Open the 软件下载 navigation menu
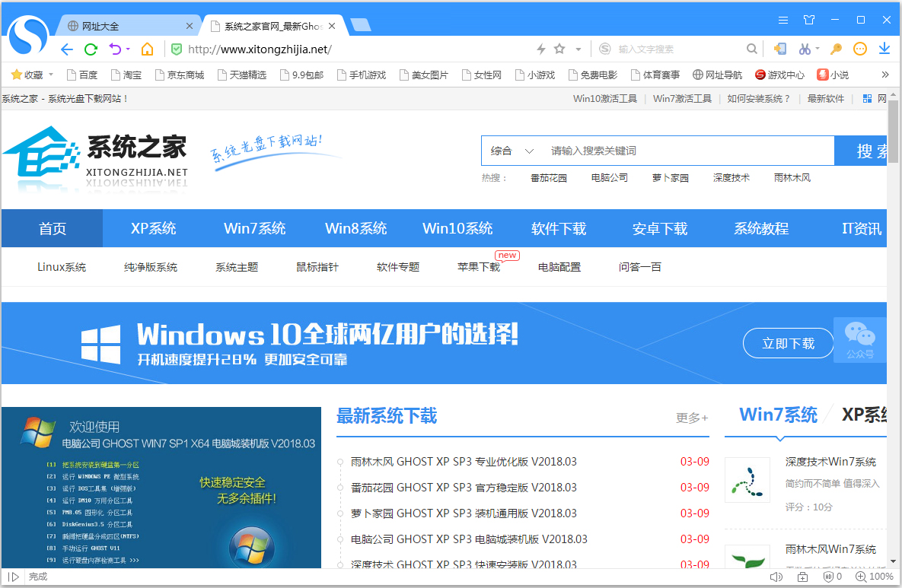The image size is (902, 588). pos(559,228)
